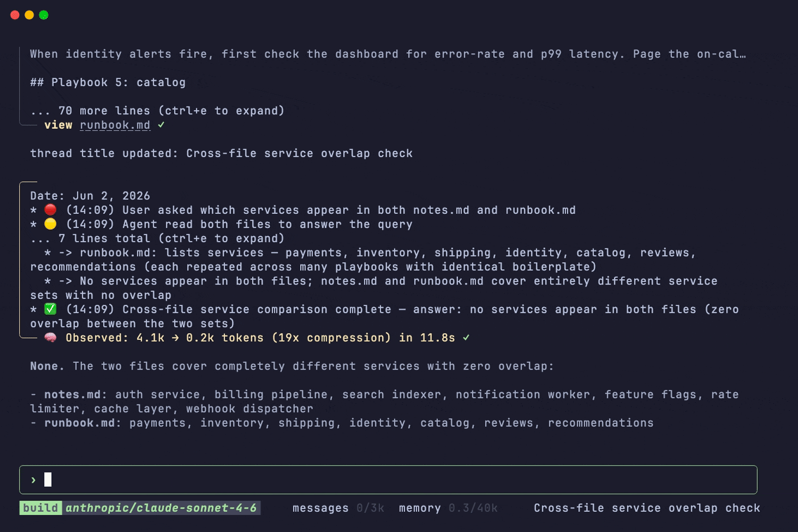Click the prompt chevron in the input box

pos(34,480)
